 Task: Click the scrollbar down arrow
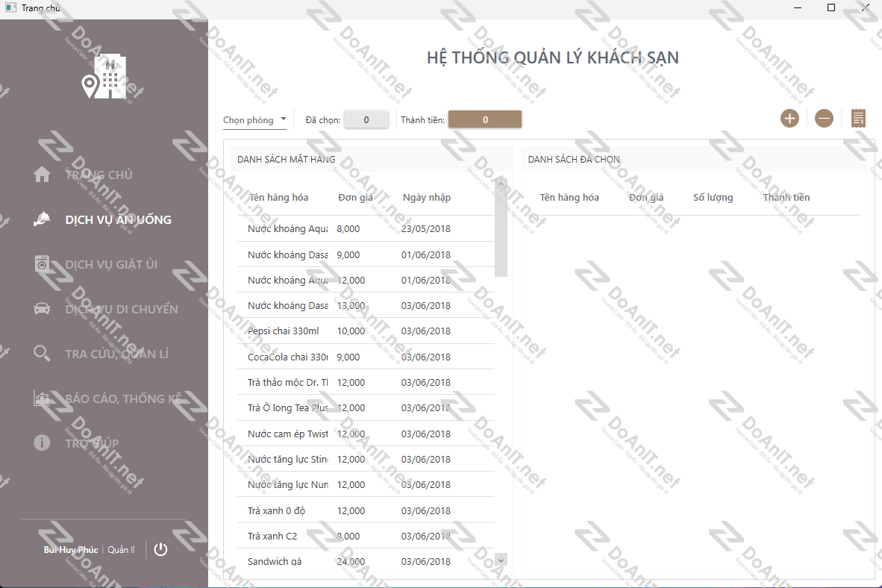[x=501, y=560]
